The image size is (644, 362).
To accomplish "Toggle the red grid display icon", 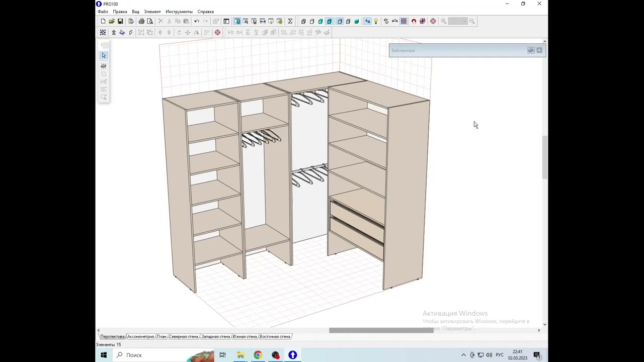I will coord(404,21).
